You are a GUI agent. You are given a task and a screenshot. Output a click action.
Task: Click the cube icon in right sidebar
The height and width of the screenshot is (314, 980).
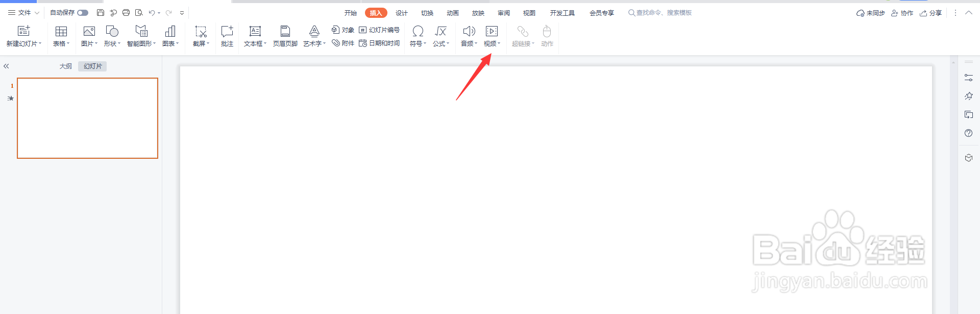(968, 158)
